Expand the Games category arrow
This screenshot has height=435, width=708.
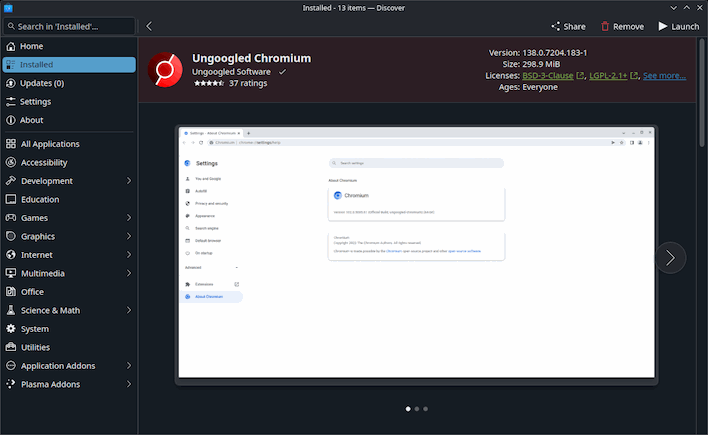[x=129, y=218]
